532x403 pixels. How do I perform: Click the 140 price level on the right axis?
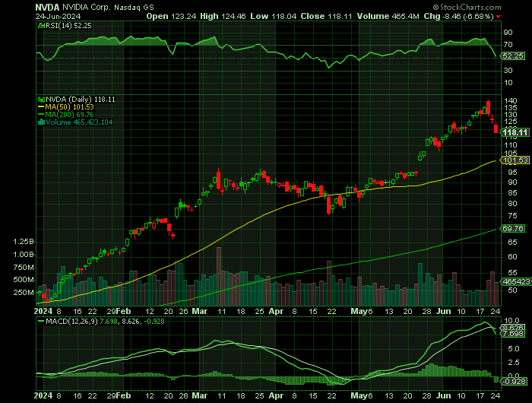tap(510, 101)
